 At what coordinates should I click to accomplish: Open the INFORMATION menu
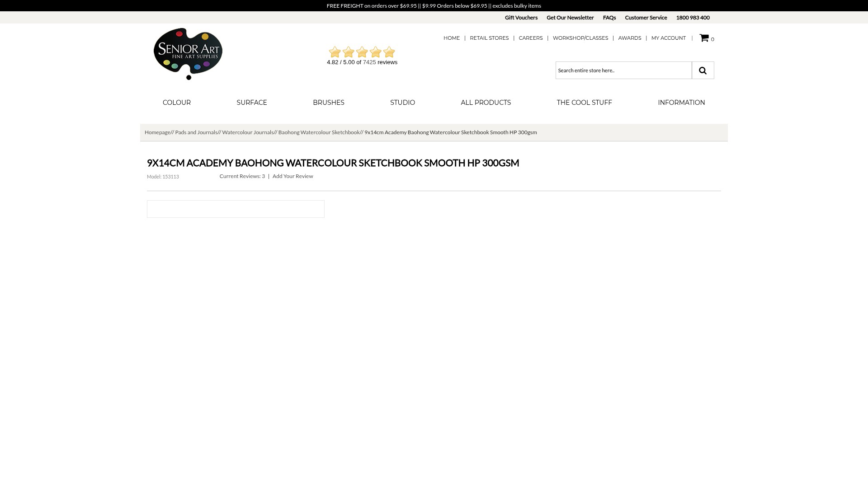click(681, 103)
